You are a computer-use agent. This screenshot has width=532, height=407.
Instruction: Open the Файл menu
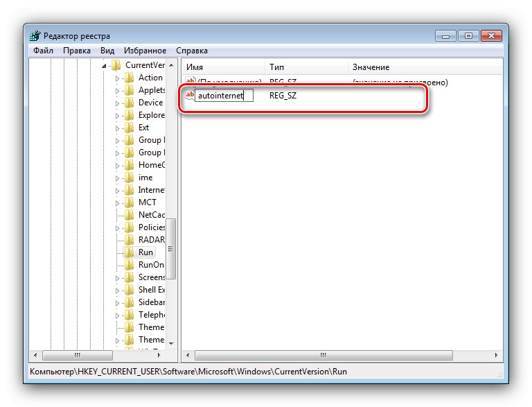(x=43, y=51)
